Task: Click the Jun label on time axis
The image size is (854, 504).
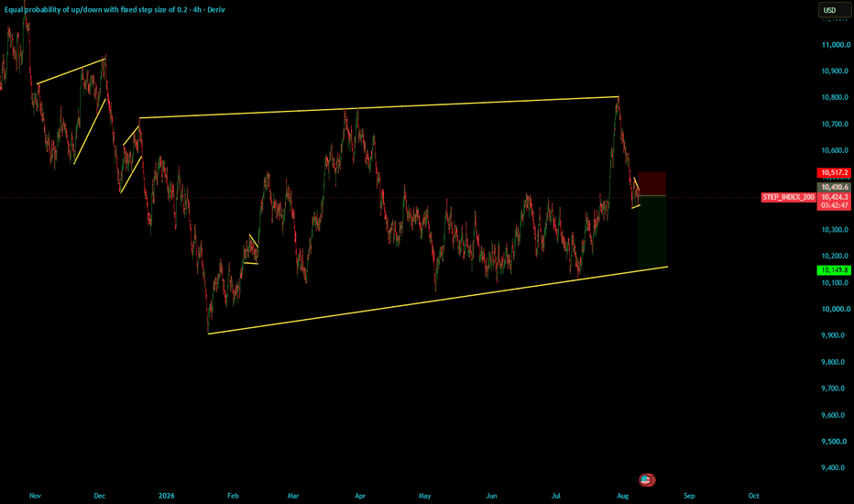Action: (491, 496)
